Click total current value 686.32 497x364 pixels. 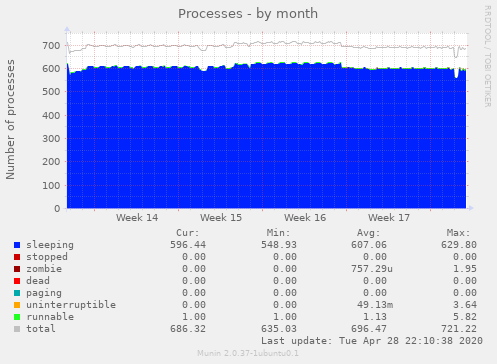[188, 329]
